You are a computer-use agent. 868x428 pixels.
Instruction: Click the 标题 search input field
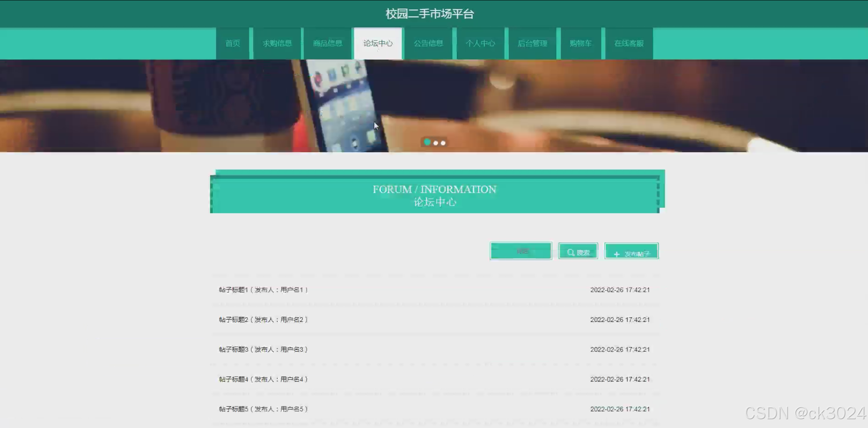point(521,251)
